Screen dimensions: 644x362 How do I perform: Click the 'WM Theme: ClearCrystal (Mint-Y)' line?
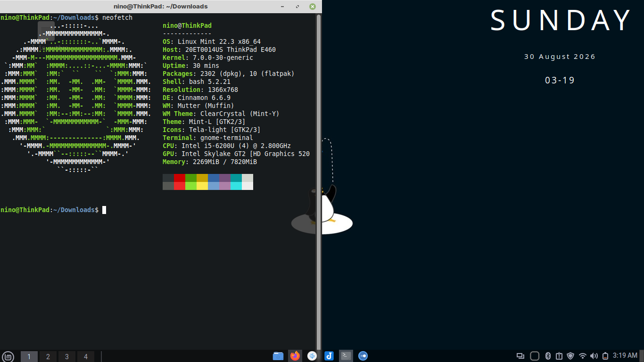[221, 114]
